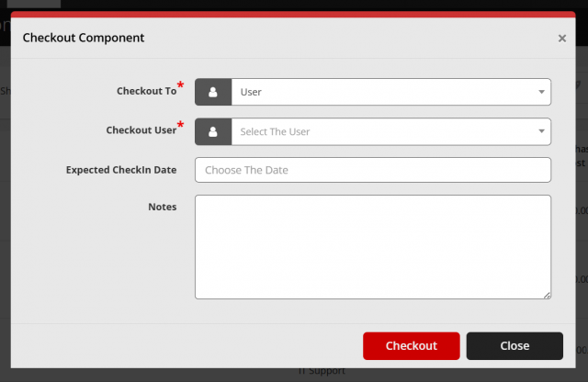Click the red asterisk next to Checkout User
The width and height of the screenshot is (588, 382).
180,125
